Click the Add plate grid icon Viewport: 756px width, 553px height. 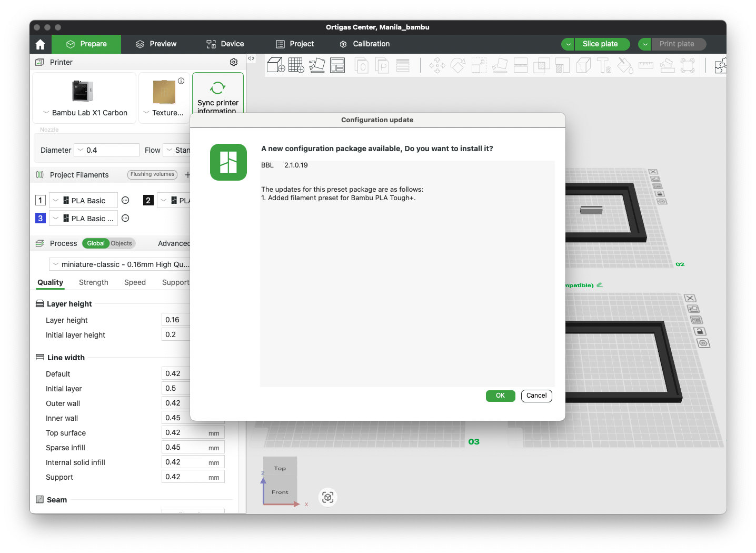(x=296, y=65)
